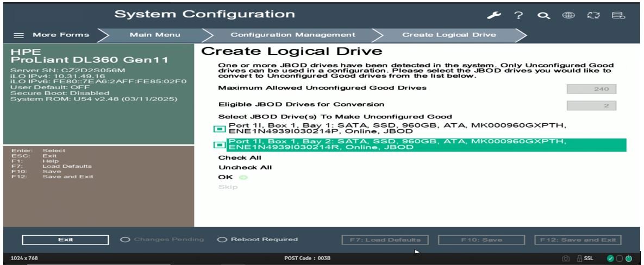Screen dimensions: 644x265
Task: Select the Reboot Required radio indicator
Action: click(x=222, y=239)
